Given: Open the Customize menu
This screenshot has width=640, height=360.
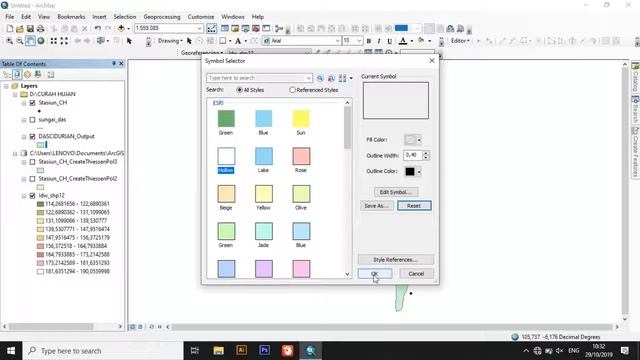Looking at the screenshot, I should 201,17.
